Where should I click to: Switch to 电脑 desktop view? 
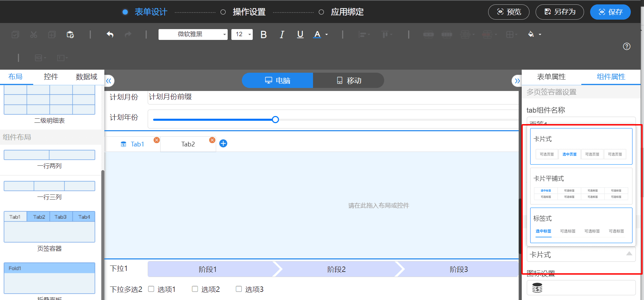click(277, 80)
